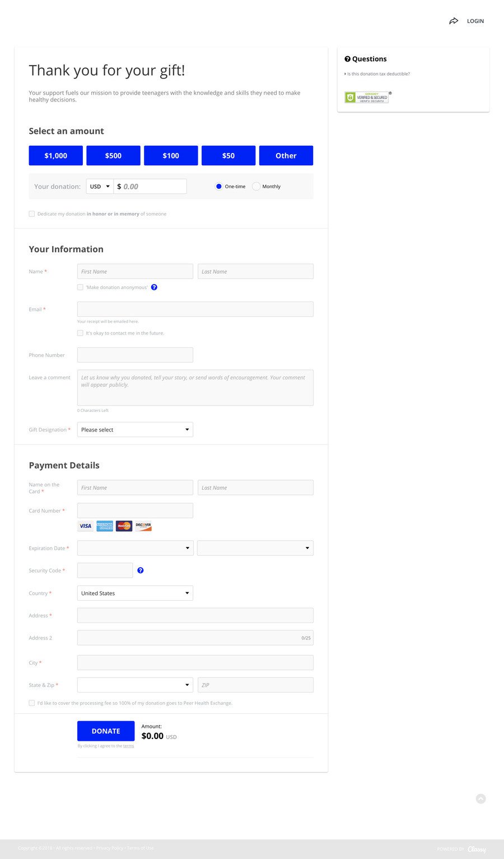Click the blue DONATE button
This screenshot has height=859, width=504.
tap(106, 731)
